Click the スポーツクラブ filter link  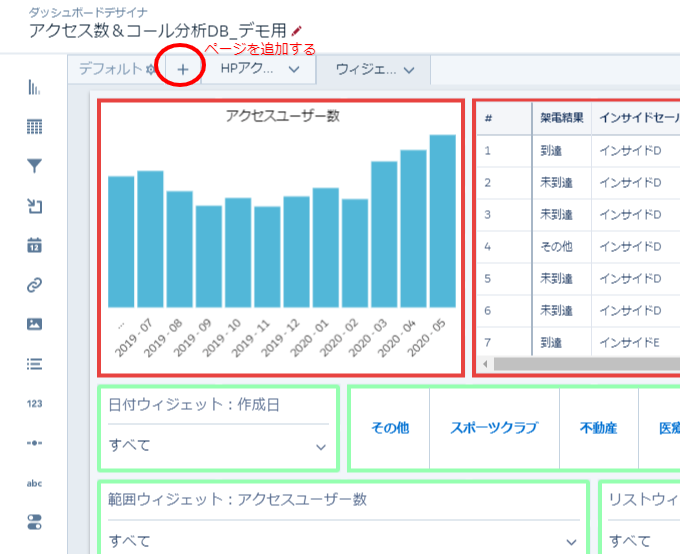click(x=494, y=427)
